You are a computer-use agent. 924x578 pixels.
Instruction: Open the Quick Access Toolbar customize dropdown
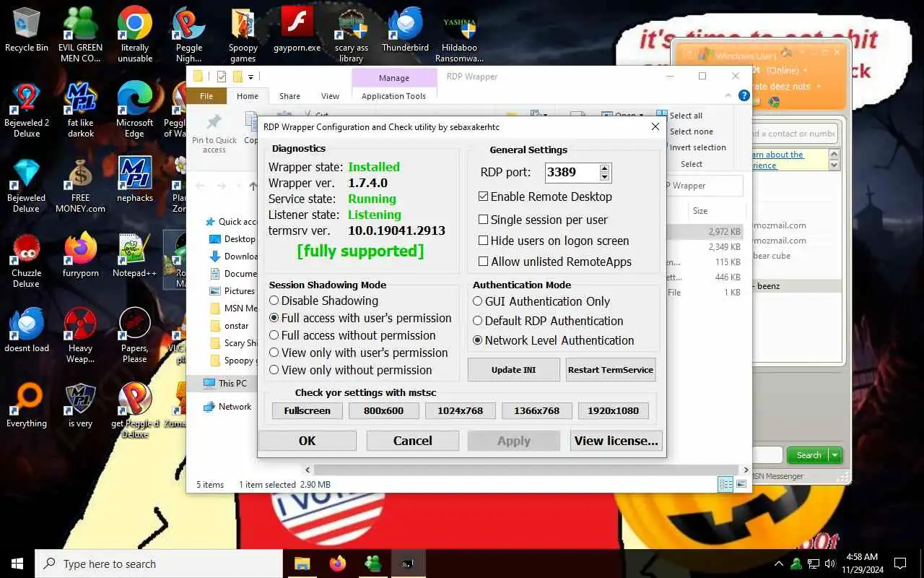tap(251, 77)
